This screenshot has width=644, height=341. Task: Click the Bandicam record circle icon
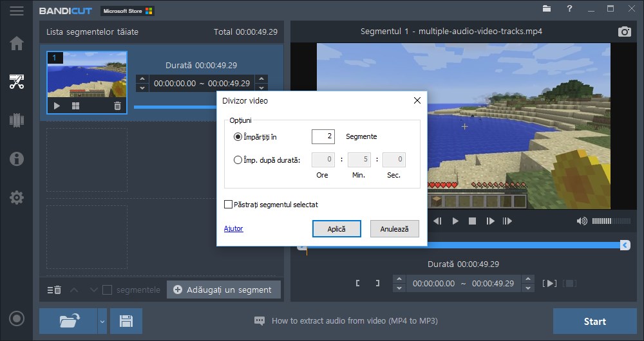coord(17,318)
